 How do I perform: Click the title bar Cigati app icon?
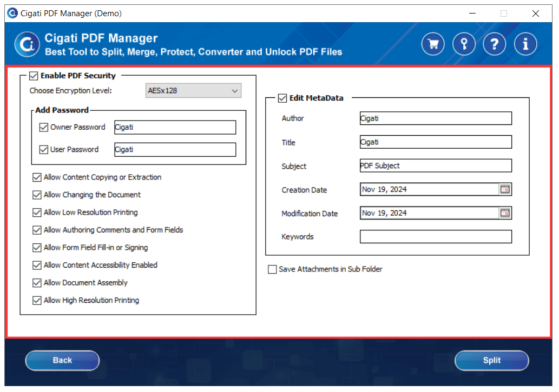[x=12, y=13]
